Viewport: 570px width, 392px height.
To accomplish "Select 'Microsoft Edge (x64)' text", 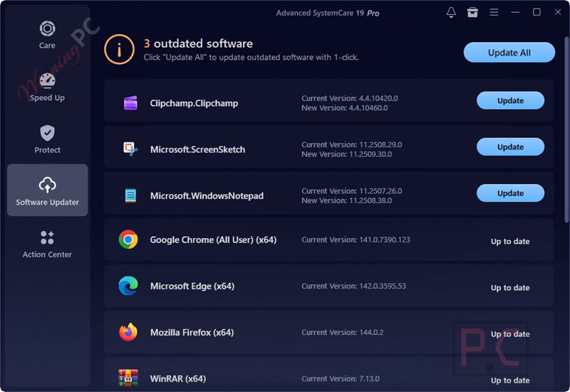I will (x=192, y=287).
